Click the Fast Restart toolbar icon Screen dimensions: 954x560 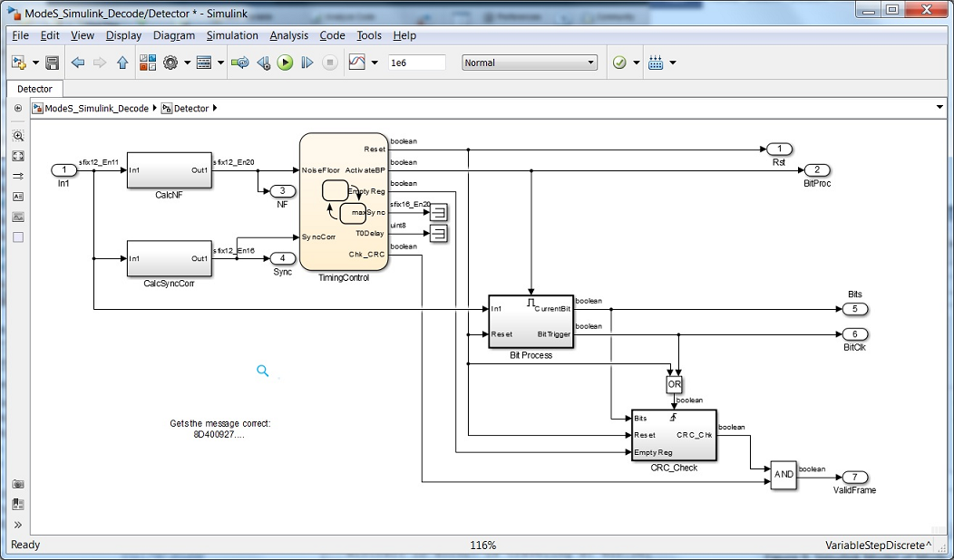pyautogui.click(x=241, y=63)
